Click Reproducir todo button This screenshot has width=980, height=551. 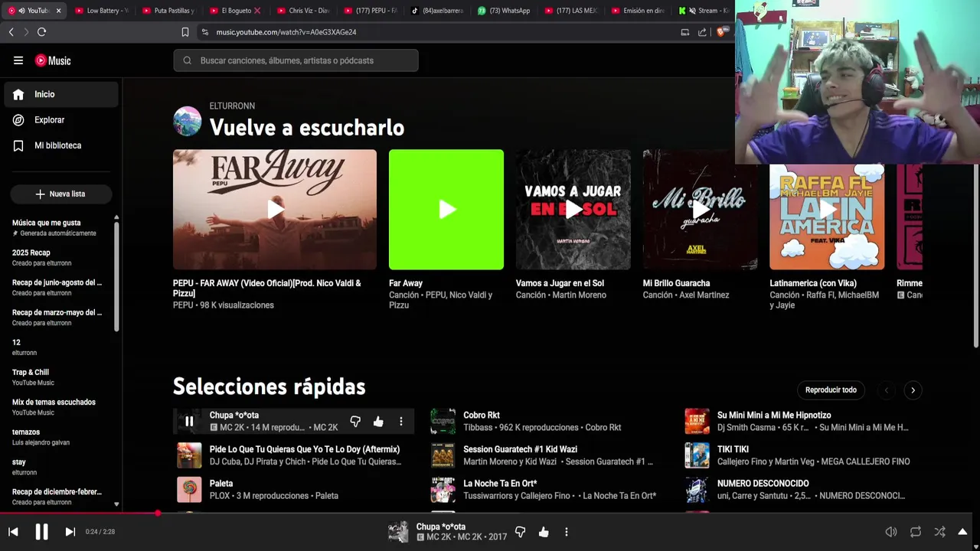(831, 390)
